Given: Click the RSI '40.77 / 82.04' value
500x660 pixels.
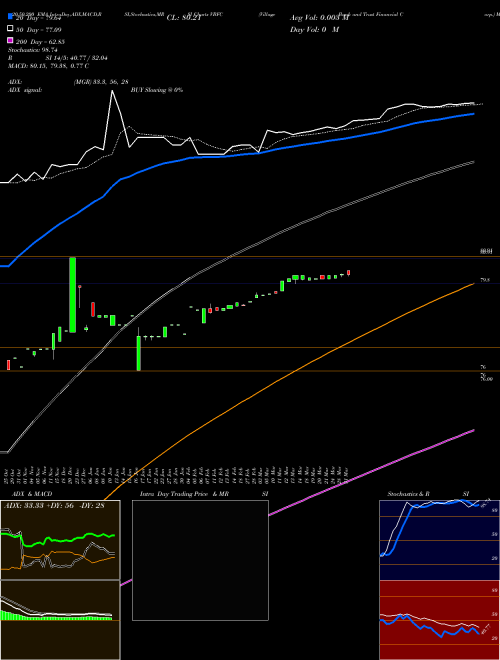Looking at the screenshot, I should coord(87,58).
